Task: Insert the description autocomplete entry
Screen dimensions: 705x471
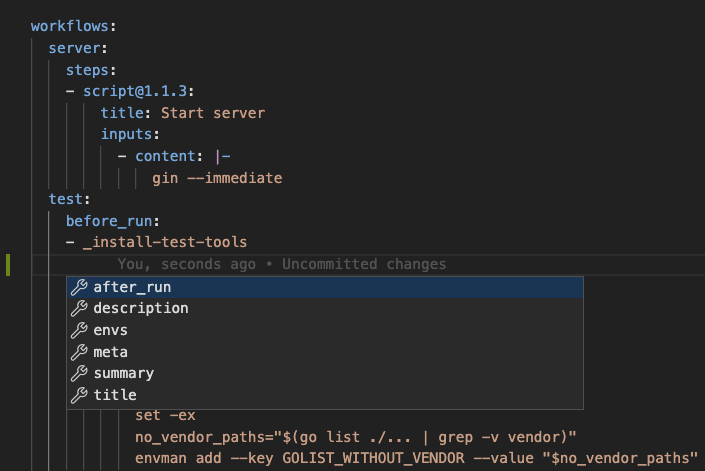Action: point(140,309)
